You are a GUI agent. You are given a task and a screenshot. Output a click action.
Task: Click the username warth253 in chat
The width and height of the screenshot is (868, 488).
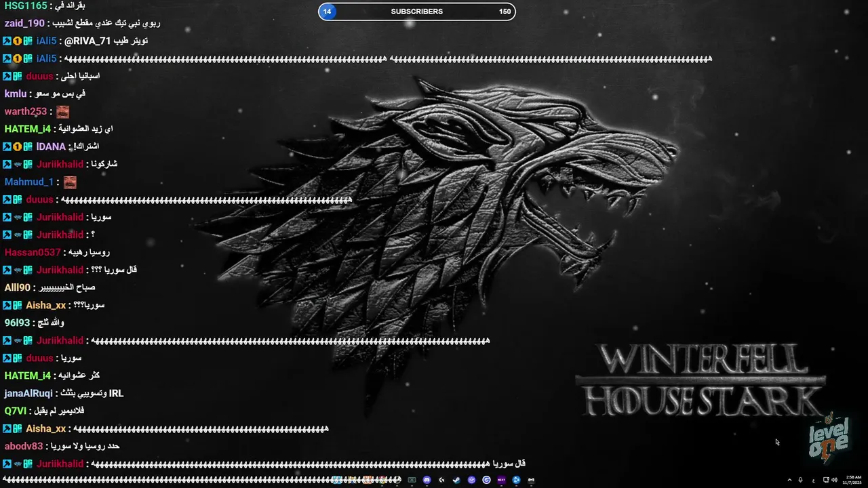coord(26,111)
